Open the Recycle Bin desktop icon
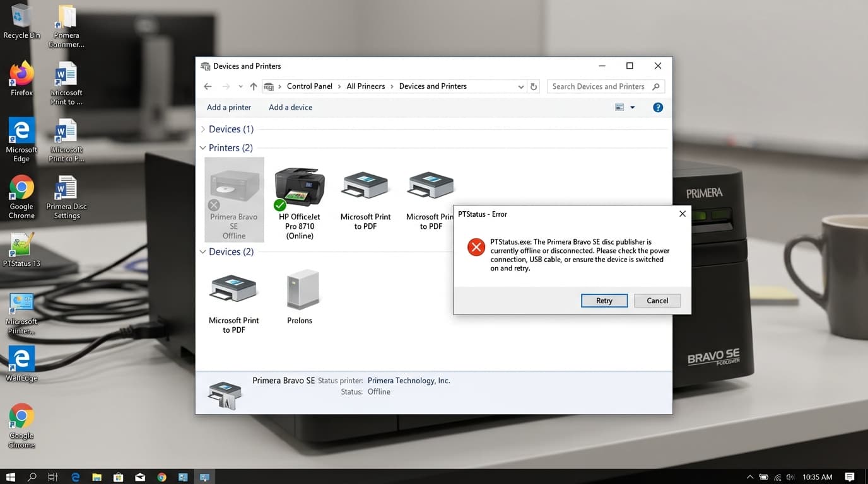The height and width of the screenshot is (484, 868). click(x=21, y=21)
